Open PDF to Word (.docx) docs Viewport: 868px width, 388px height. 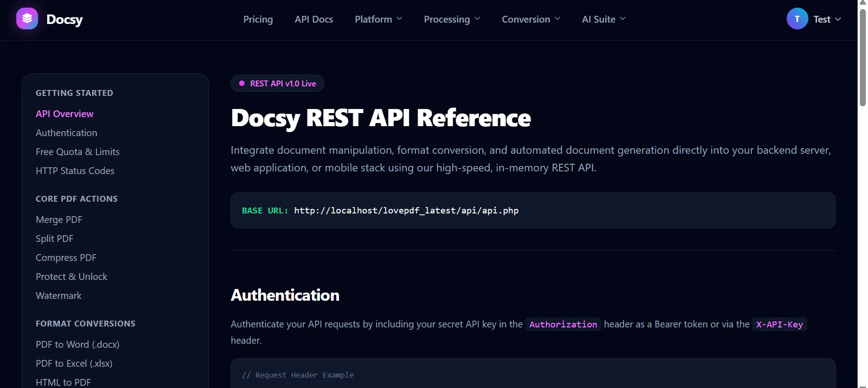[x=78, y=345]
